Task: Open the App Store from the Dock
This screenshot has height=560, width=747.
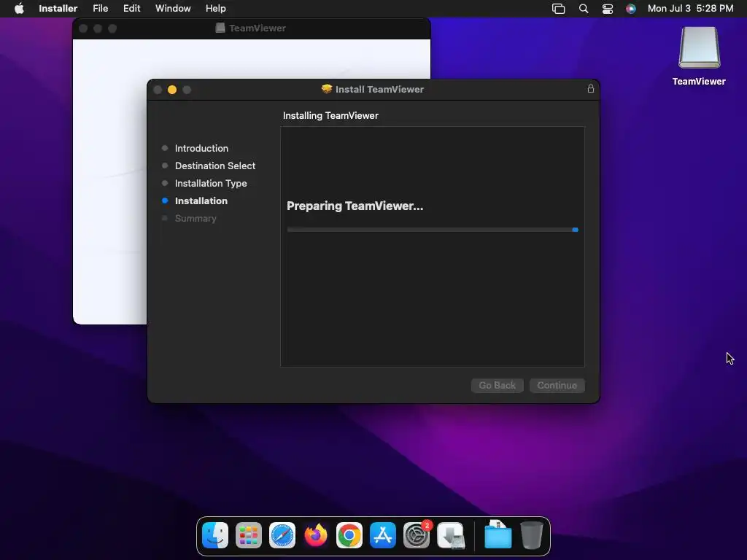Action: click(383, 535)
